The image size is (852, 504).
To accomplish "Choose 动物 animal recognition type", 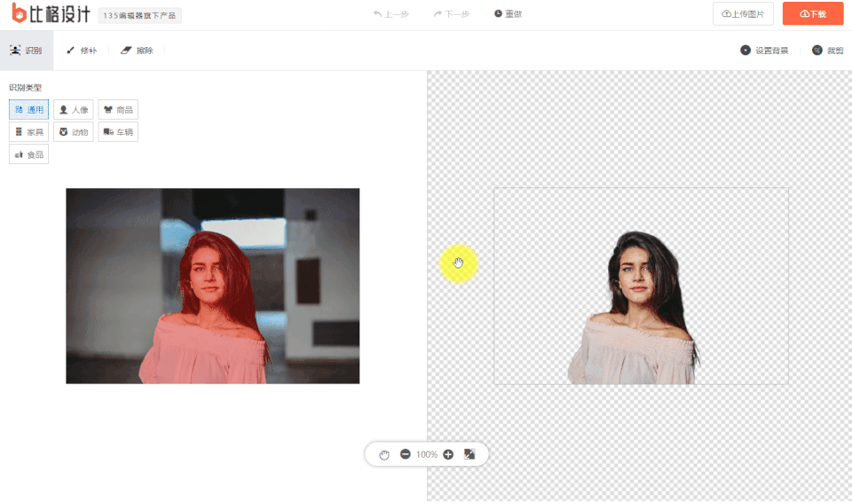I will coord(73,132).
